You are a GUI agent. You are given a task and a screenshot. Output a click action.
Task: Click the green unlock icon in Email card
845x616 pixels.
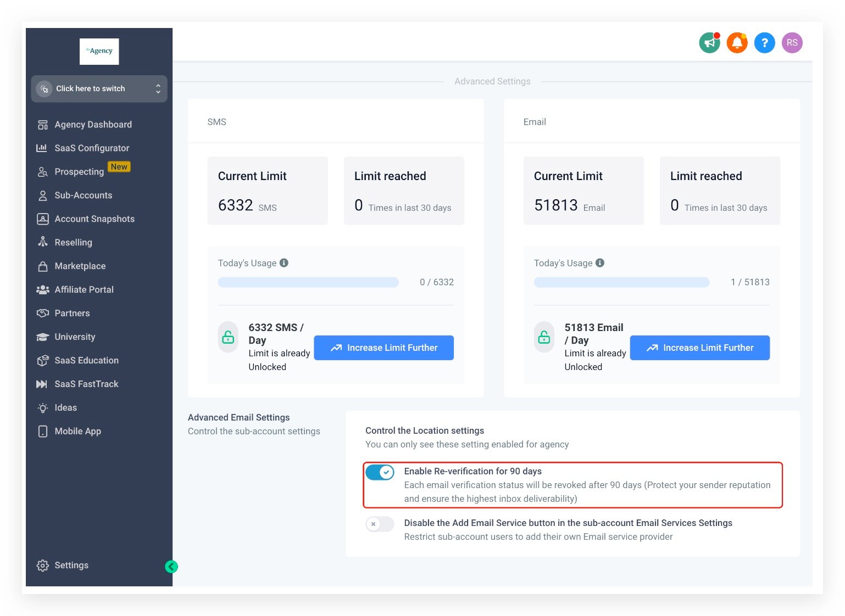pos(544,337)
